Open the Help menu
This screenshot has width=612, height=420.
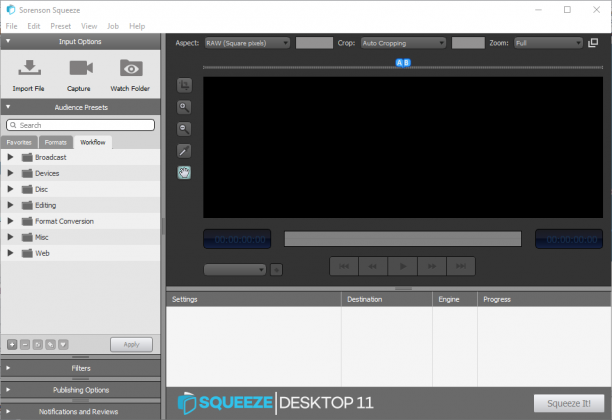pos(137,26)
